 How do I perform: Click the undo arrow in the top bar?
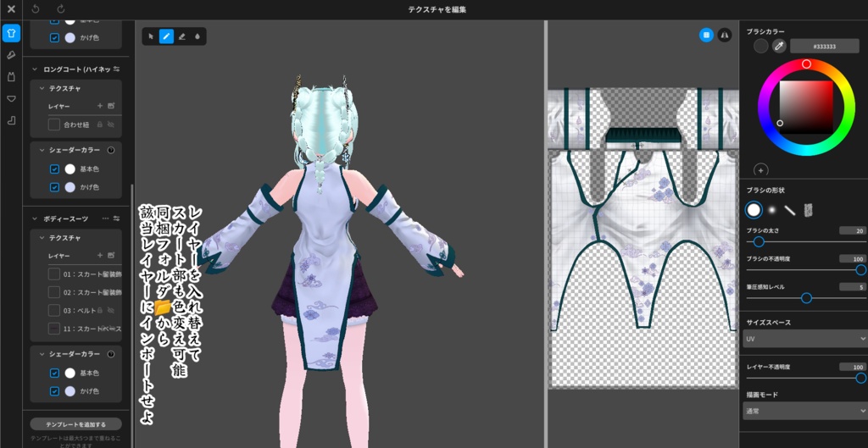[36, 9]
